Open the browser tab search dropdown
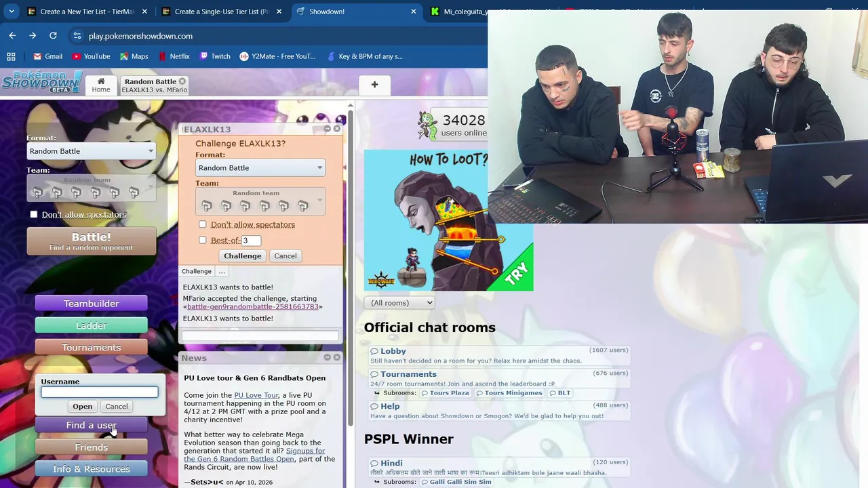 [x=12, y=12]
